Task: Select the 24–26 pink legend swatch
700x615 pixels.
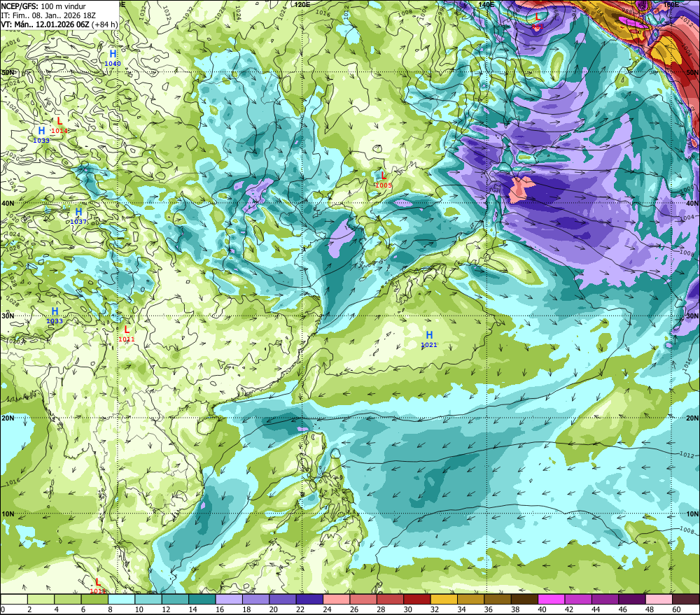Action: pyautogui.click(x=336, y=599)
